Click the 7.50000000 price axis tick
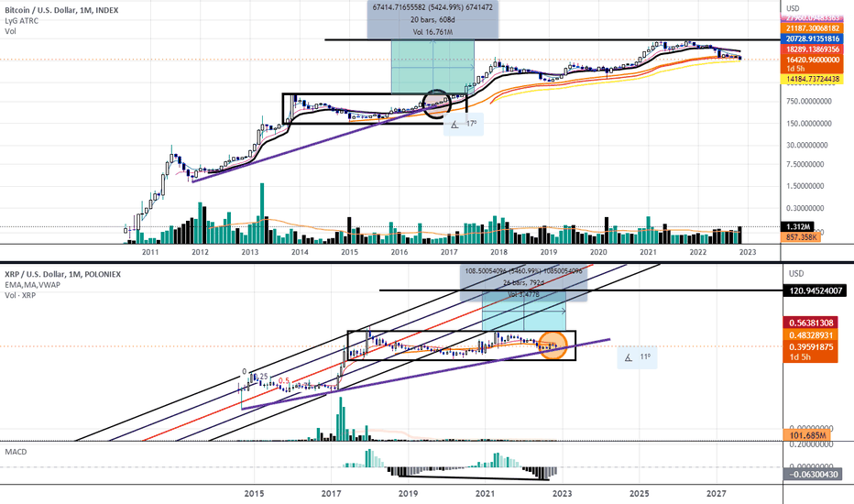Screen dimensions: 854x504 tap(805, 164)
